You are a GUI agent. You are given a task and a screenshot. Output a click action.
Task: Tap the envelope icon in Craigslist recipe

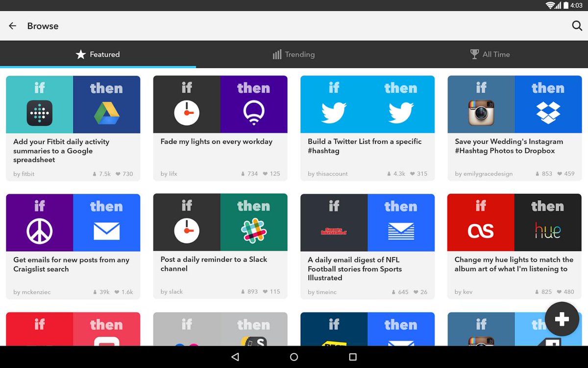click(x=107, y=231)
